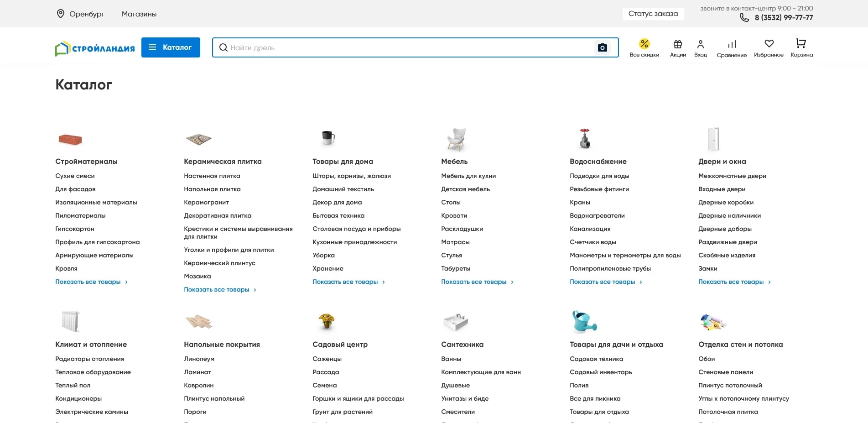Click the Вход user login icon
Image resolution: width=868 pixels, height=423 pixels.
click(x=700, y=44)
